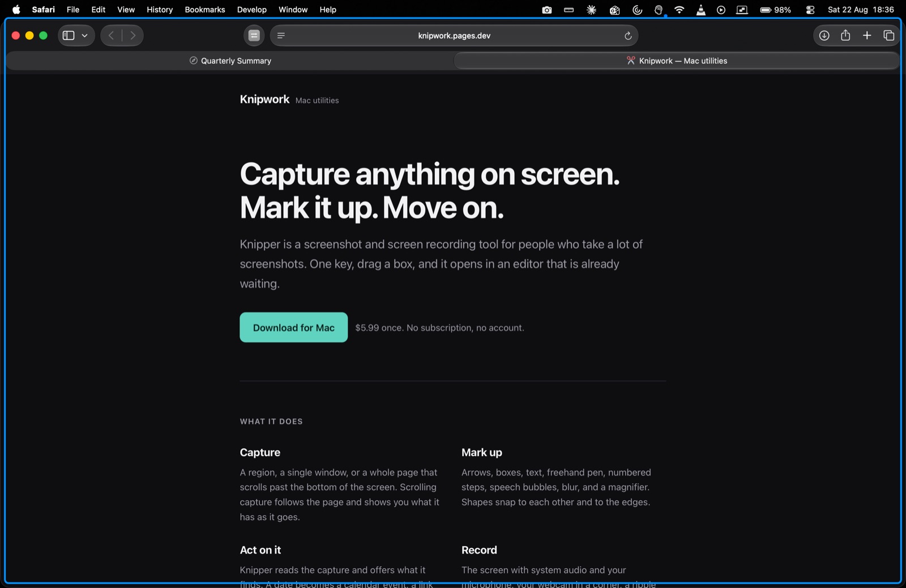Click the extension icon left of address bar

[254, 36]
